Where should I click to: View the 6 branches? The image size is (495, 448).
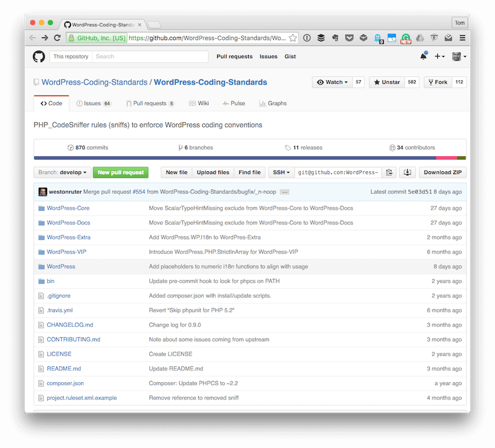[196, 147]
